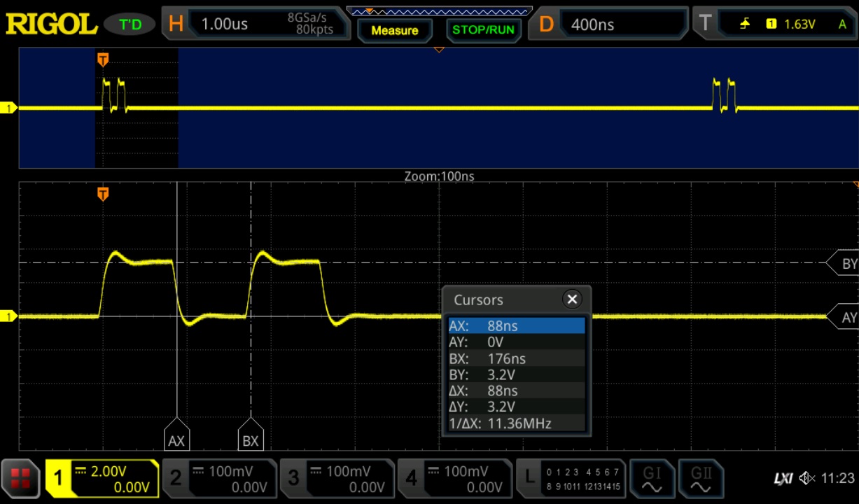The height and width of the screenshot is (504, 859).
Task: Click the 8GSa/s 80kpts sample rate readout
Action: [x=310, y=24]
